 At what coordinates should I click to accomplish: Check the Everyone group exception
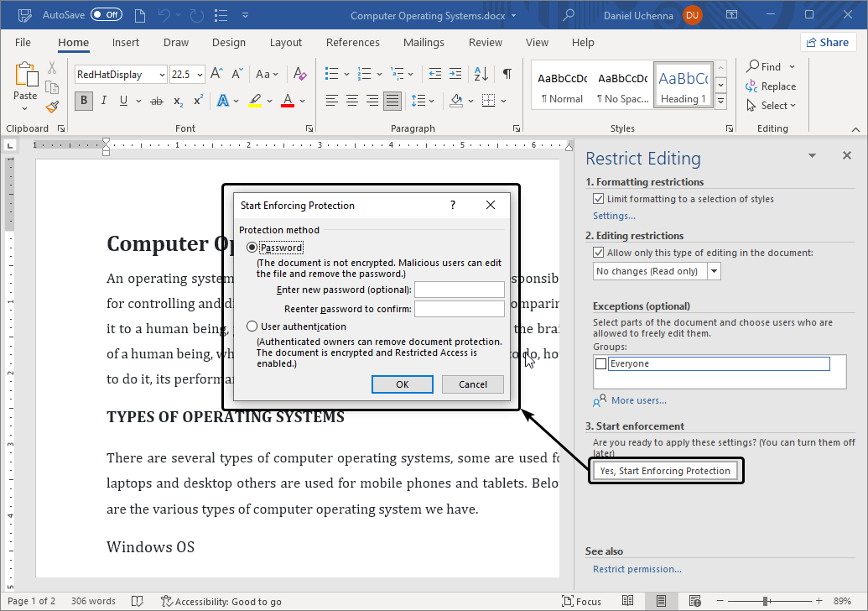pos(599,363)
